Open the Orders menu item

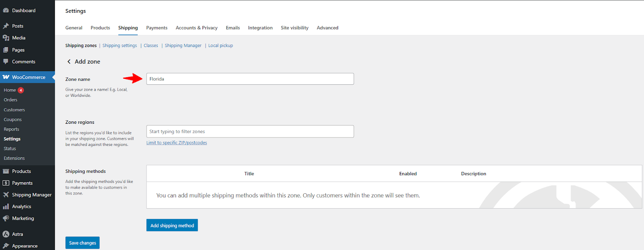[x=10, y=100]
